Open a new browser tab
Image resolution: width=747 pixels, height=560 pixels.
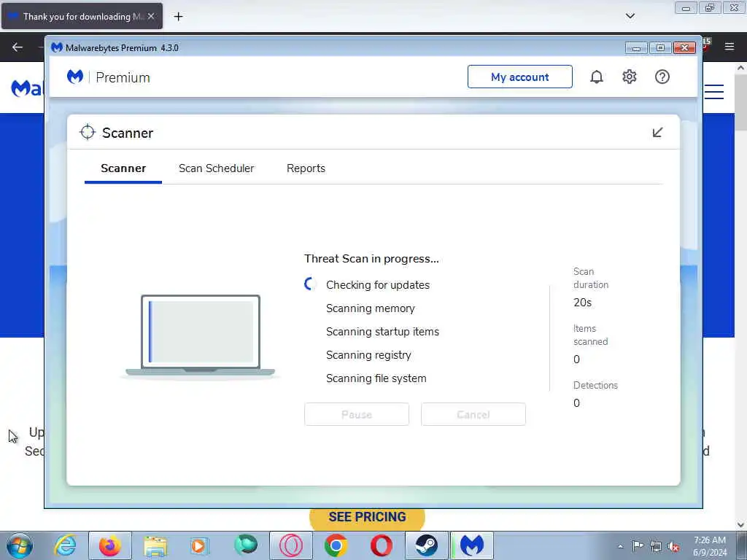(178, 17)
